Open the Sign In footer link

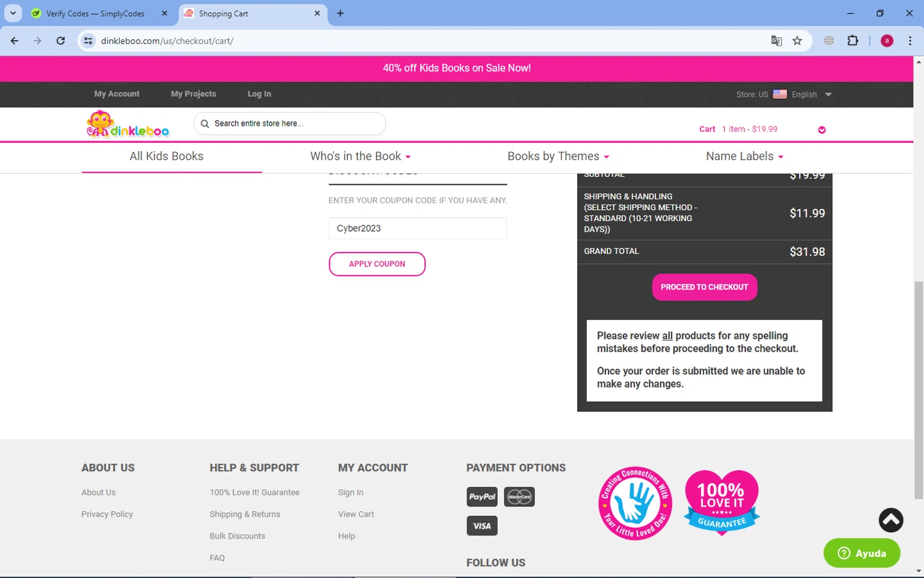pos(351,492)
